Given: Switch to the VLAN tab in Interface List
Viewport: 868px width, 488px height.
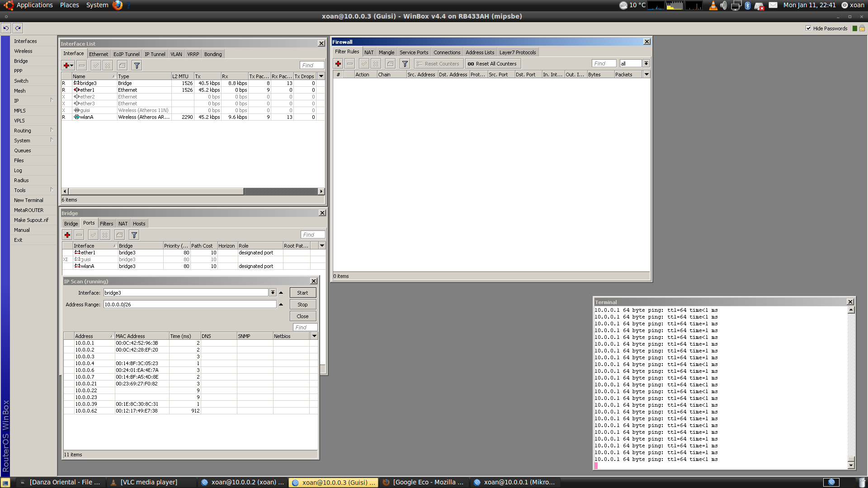Looking at the screenshot, I should tap(176, 54).
